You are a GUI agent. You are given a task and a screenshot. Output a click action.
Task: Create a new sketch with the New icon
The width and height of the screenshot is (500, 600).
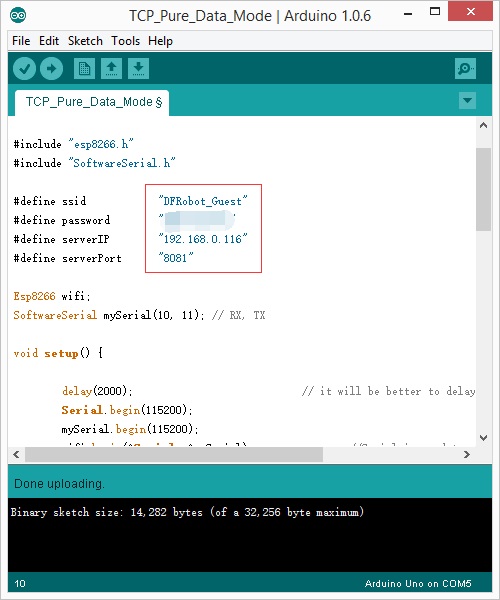(x=84, y=69)
